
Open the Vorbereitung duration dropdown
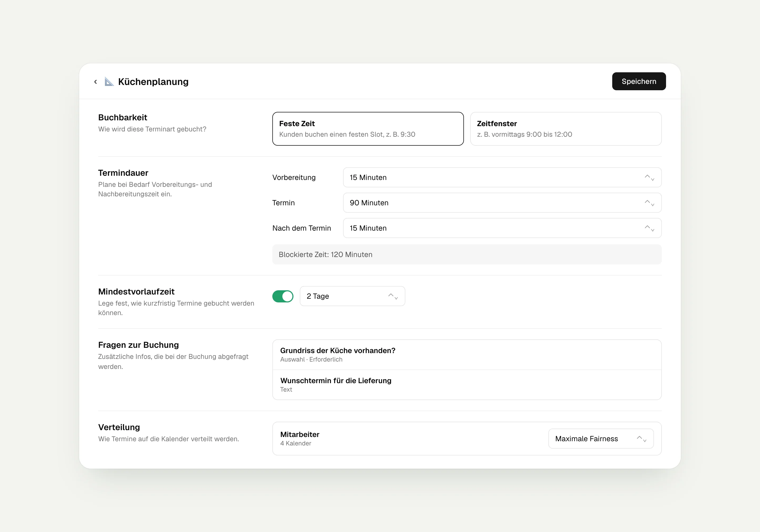click(502, 177)
